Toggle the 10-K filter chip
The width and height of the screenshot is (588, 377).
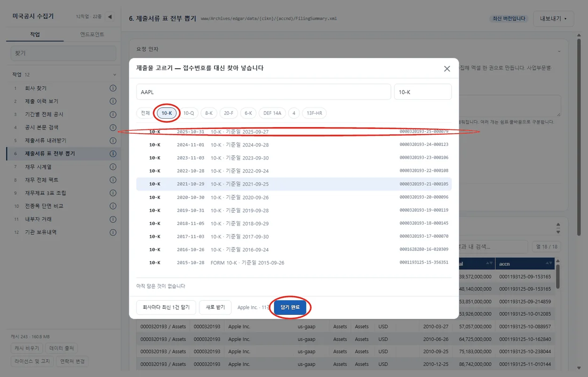click(x=167, y=113)
